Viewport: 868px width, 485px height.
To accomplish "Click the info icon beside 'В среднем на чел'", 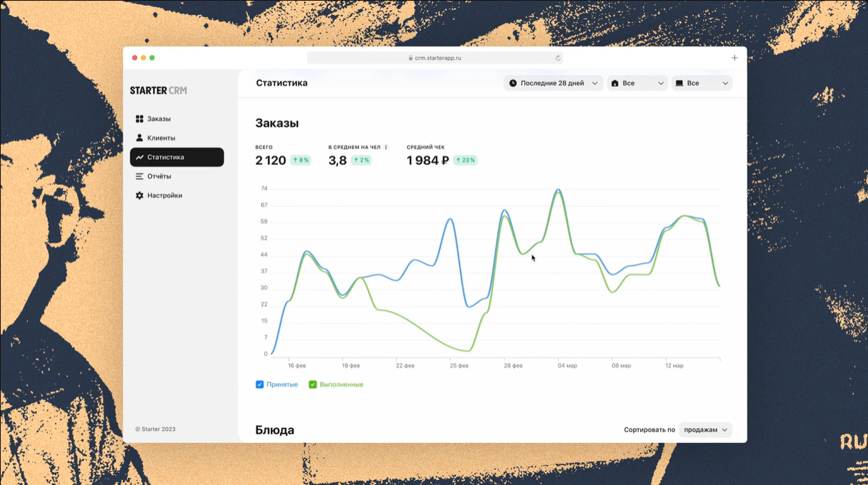I will coord(386,147).
